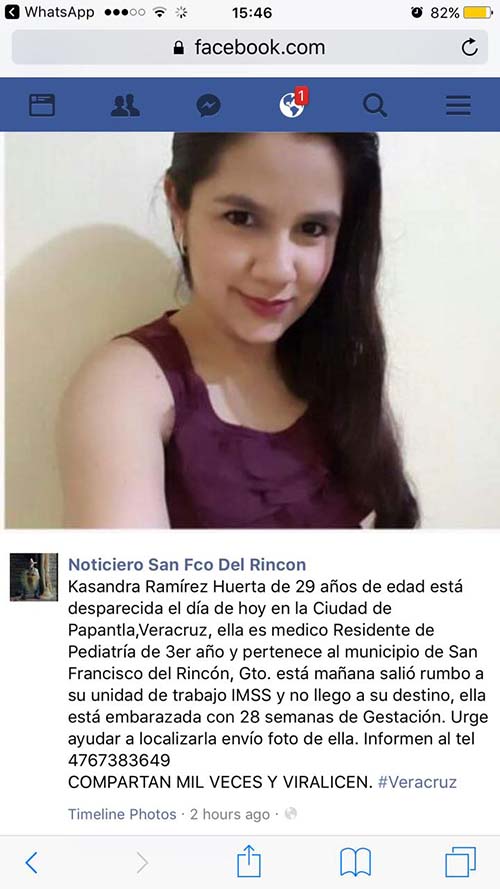Viewport: 500px width, 889px height.
Task: Tap the Safari forward arrow
Action: pyautogui.click(x=142, y=863)
